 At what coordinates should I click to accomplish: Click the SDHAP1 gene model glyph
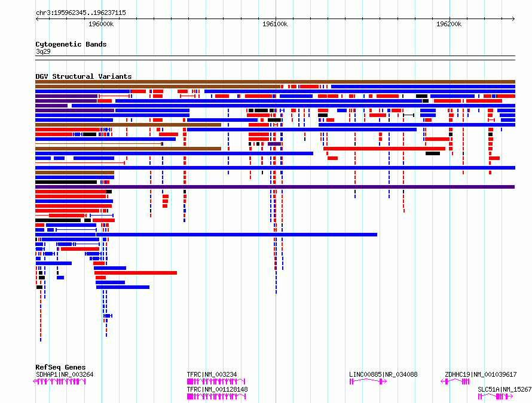click(x=59, y=382)
